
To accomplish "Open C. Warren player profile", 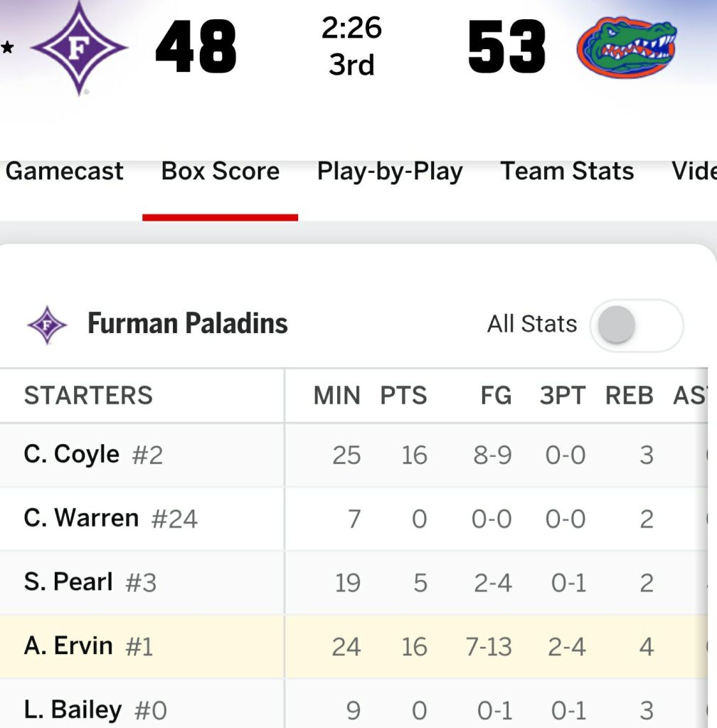I will [81, 518].
